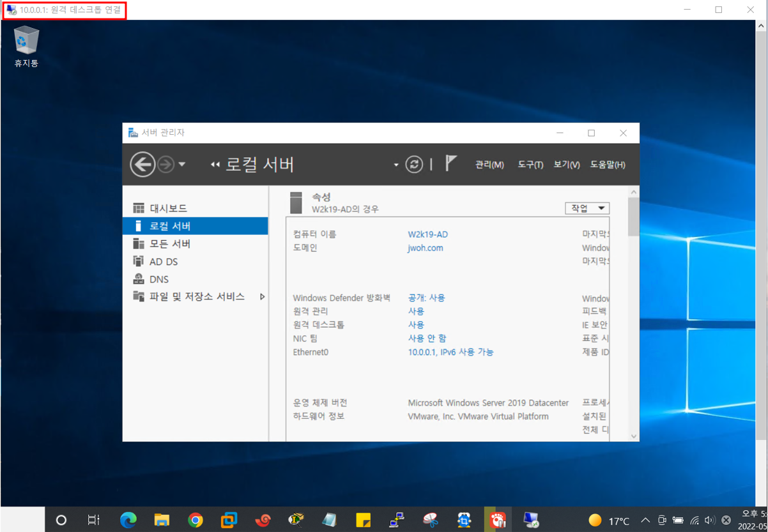Click the 로컬 서버 breadcrumb title
This screenshot has width=768, height=532.
(x=260, y=164)
